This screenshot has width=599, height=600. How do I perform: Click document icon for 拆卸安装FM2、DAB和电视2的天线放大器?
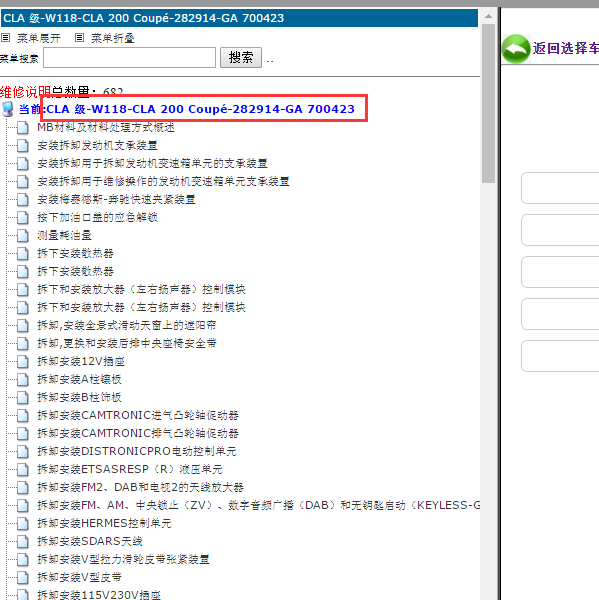pyautogui.click(x=23, y=487)
